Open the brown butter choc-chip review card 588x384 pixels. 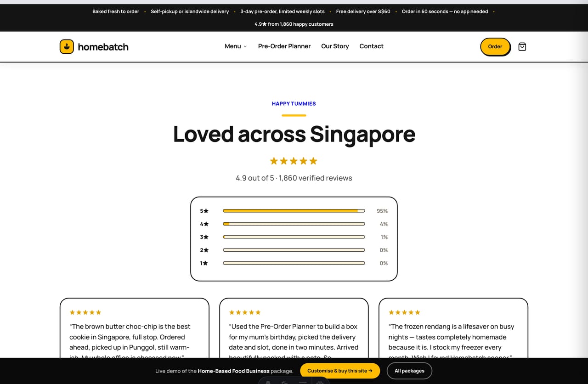(x=135, y=328)
